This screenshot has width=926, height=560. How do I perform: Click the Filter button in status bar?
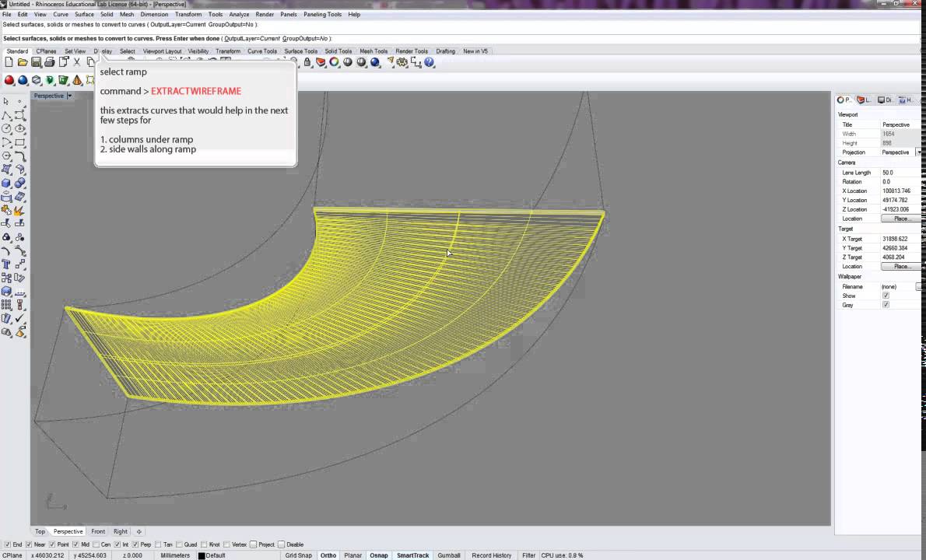point(528,555)
